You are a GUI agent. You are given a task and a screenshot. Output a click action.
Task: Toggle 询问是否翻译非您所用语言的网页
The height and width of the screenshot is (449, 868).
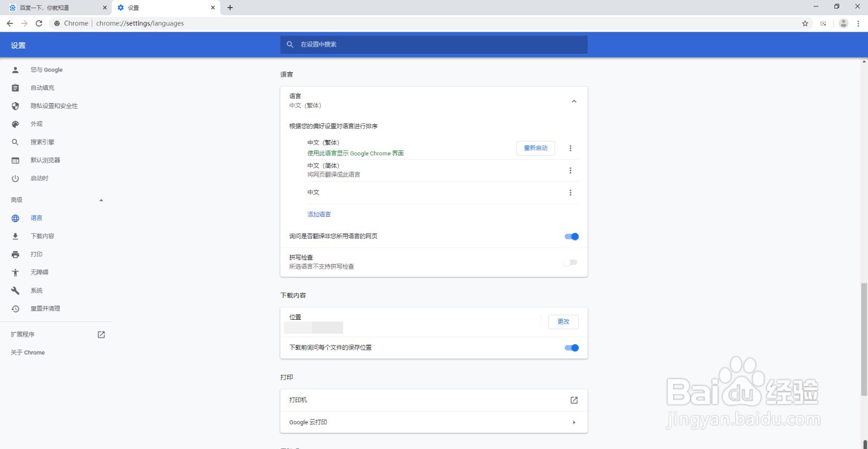(x=572, y=236)
